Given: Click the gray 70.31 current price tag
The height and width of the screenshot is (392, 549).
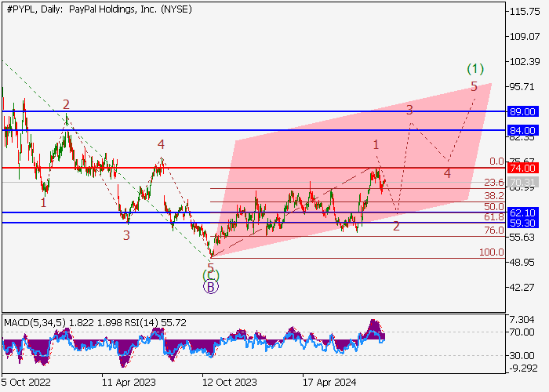Looking at the screenshot, I should click(x=522, y=183).
